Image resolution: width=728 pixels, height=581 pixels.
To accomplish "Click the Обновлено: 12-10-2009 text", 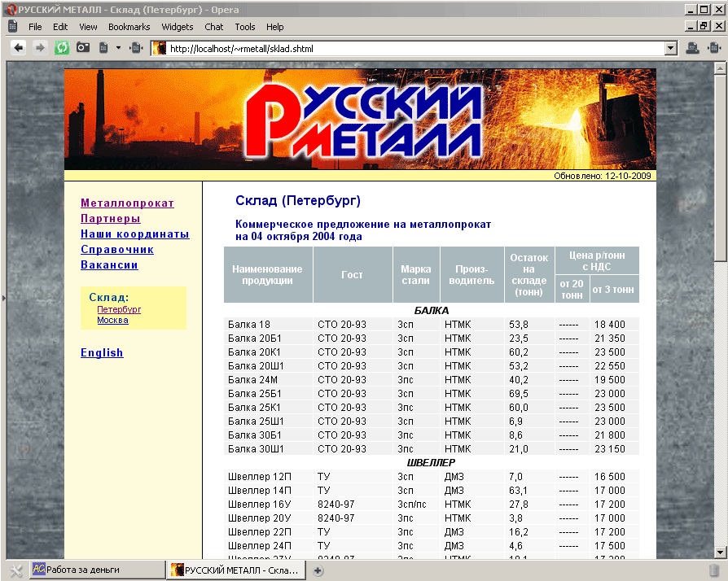I will (x=602, y=176).
